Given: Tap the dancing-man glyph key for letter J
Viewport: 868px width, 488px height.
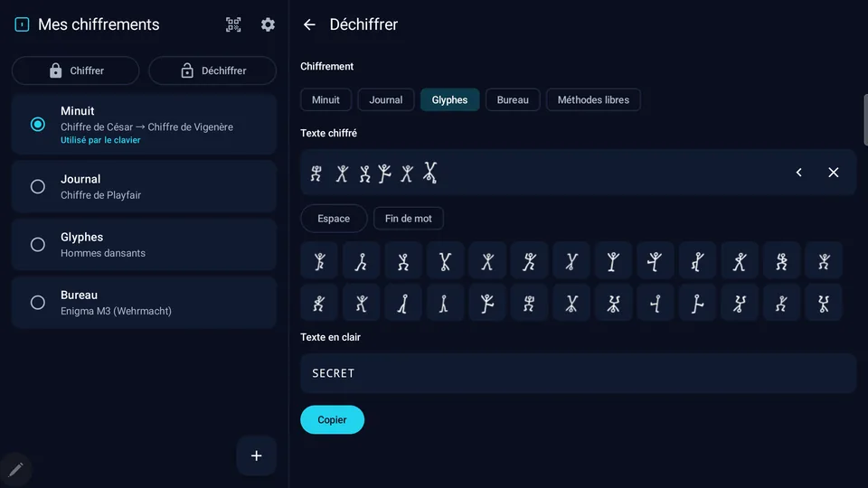Looking at the screenshot, I should tap(698, 261).
